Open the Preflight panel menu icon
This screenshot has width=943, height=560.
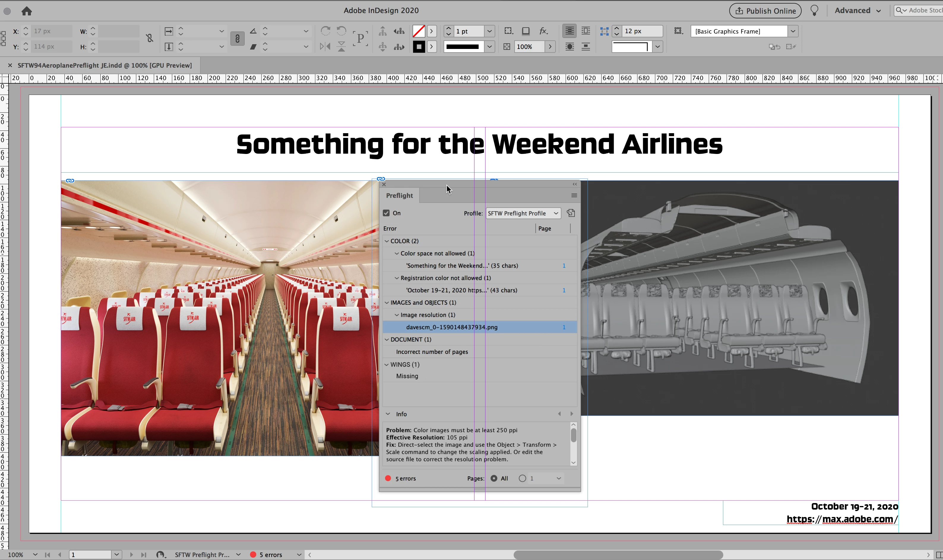pos(574,195)
